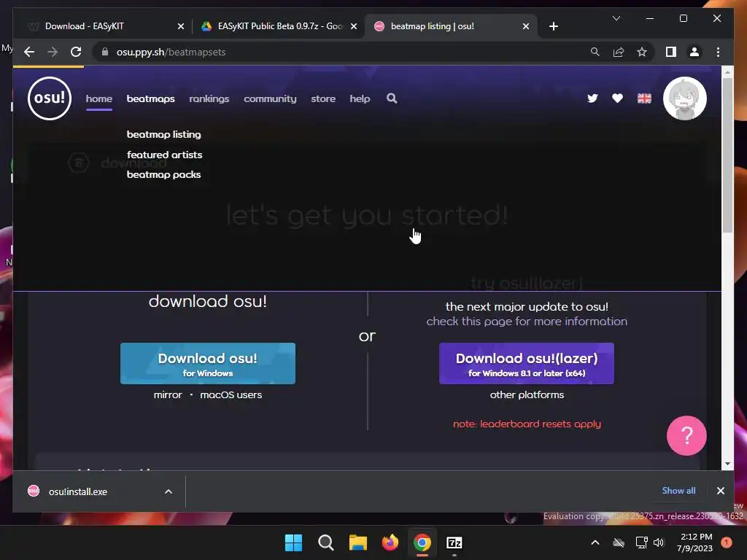Open the Windows Start menu
Image resolution: width=747 pixels, height=560 pixels.
pos(293,542)
